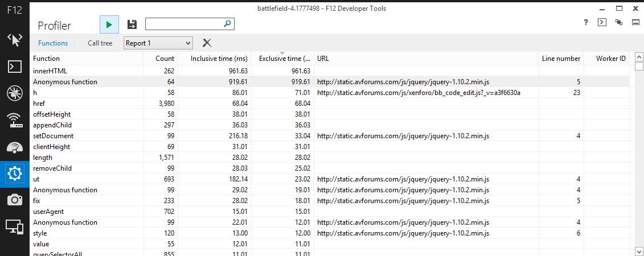The width and height of the screenshot is (644, 256).
Task: Open the help question mark icon
Action: click(586, 23)
